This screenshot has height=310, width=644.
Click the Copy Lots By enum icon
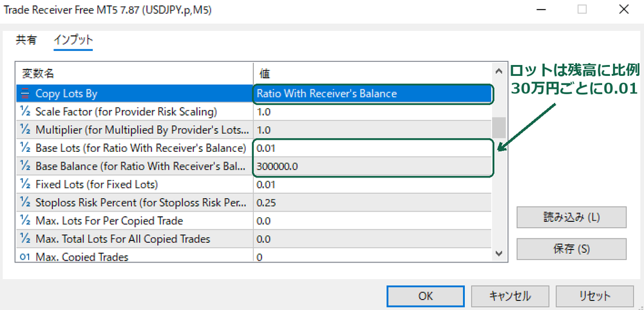pyautogui.click(x=25, y=94)
